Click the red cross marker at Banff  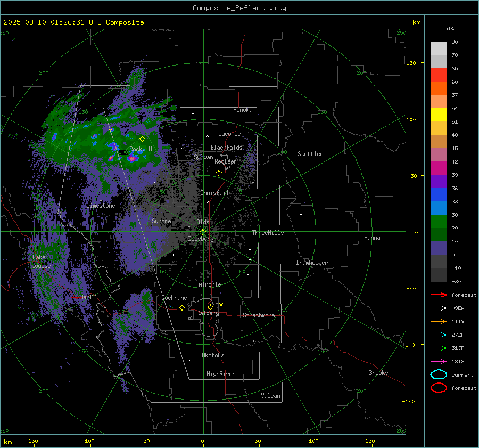(x=76, y=297)
